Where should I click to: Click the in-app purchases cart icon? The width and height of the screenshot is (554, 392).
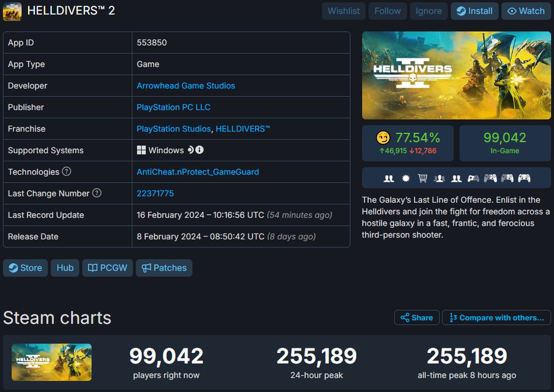[422, 178]
